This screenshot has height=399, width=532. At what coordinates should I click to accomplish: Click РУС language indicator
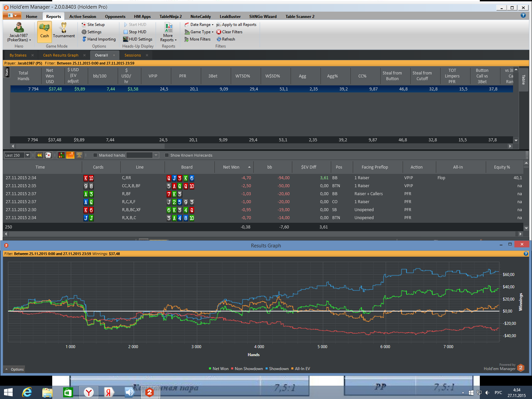pyautogui.click(x=498, y=393)
